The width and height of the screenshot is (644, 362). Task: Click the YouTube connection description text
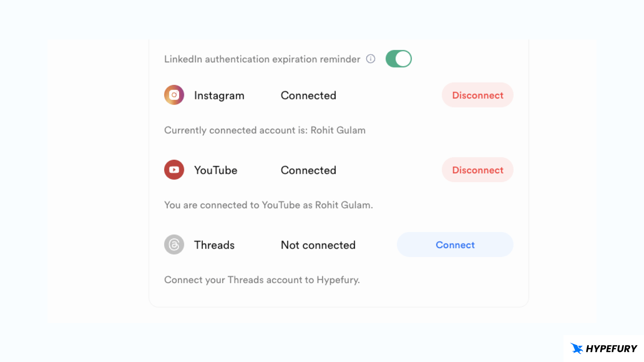pos(268,205)
